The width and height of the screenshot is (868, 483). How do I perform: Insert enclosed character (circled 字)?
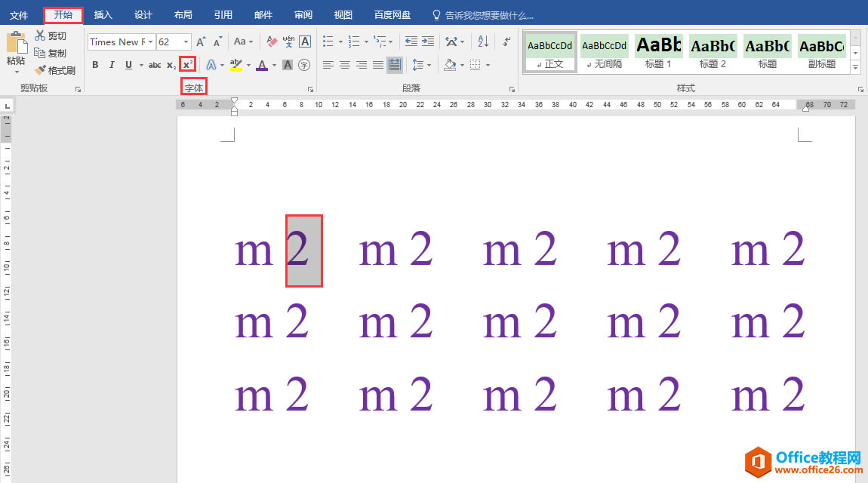pos(304,65)
